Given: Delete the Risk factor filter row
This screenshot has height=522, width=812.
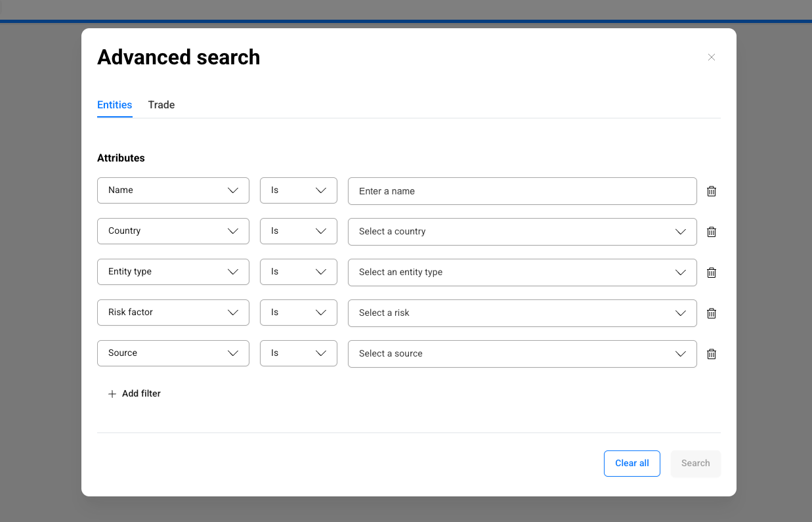Looking at the screenshot, I should tap(711, 313).
